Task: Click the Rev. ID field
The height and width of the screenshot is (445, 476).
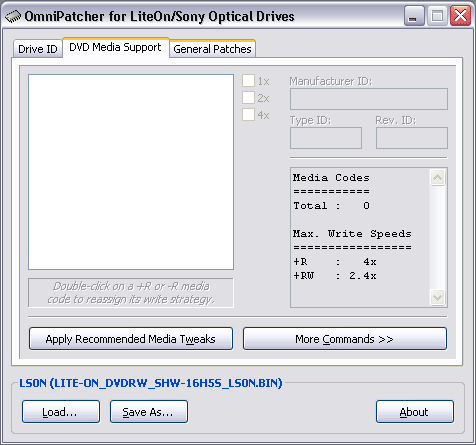Action: click(x=412, y=138)
